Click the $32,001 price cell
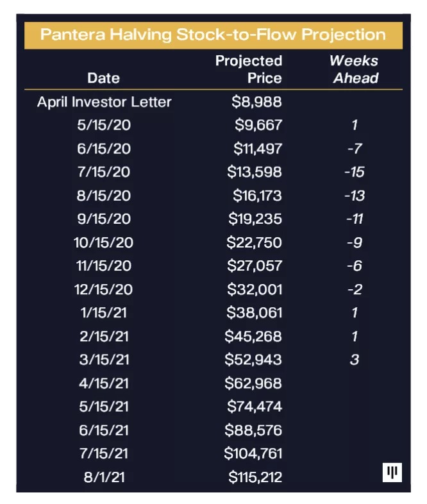 [x=255, y=289]
